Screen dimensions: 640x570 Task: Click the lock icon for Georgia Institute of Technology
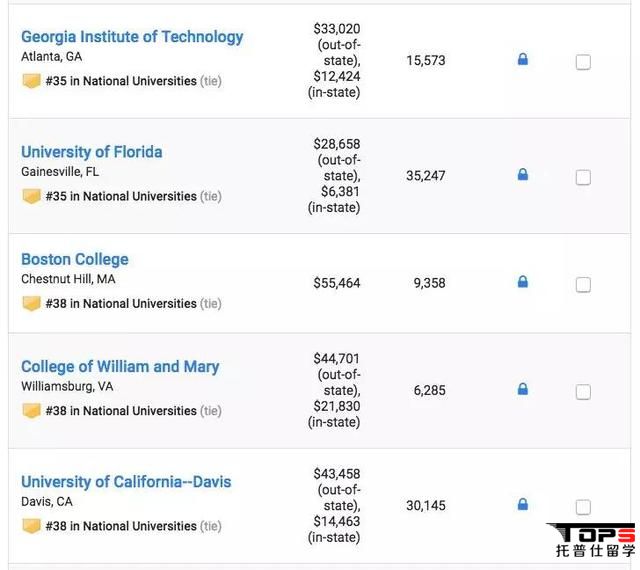tap(522, 60)
